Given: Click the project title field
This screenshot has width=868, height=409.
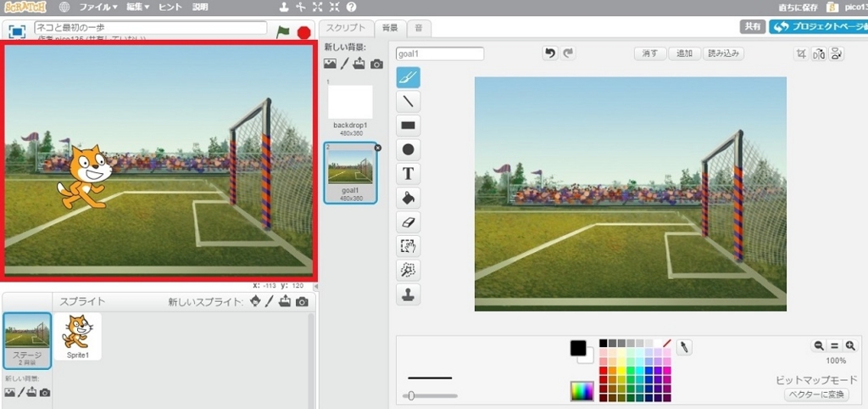Looking at the screenshot, I should [151, 28].
